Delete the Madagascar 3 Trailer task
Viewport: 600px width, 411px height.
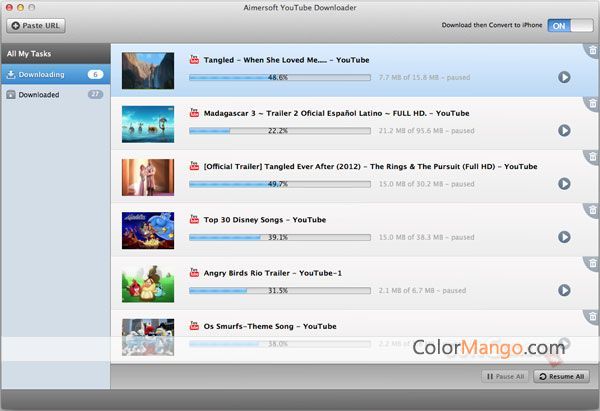(592, 103)
